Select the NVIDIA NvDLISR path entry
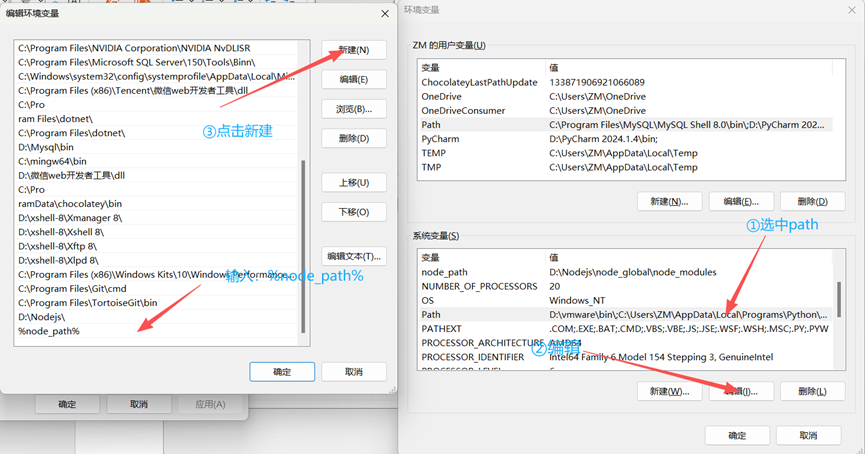865x454 pixels. click(157, 48)
